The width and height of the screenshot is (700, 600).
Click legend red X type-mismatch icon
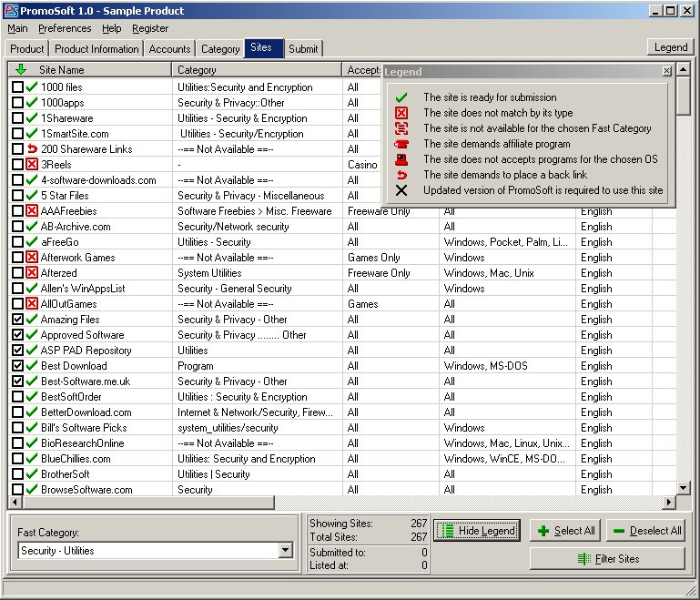click(x=401, y=113)
